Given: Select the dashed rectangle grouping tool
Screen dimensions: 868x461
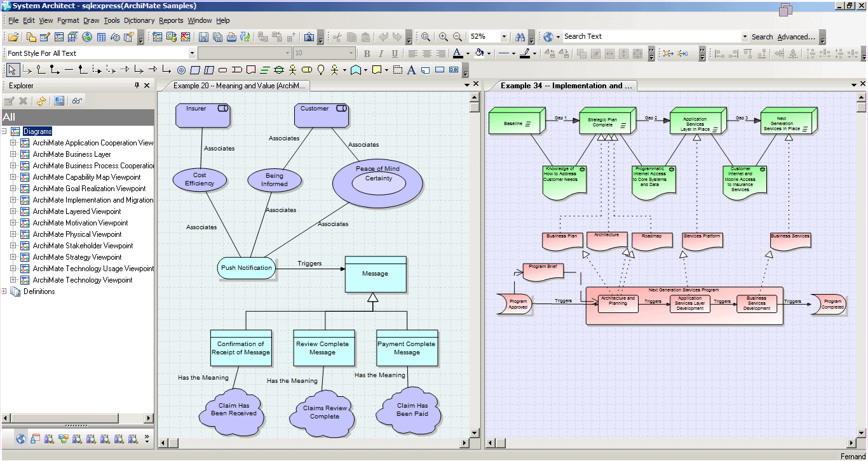Looking at the screenshot, I should (x=397, y=70).
